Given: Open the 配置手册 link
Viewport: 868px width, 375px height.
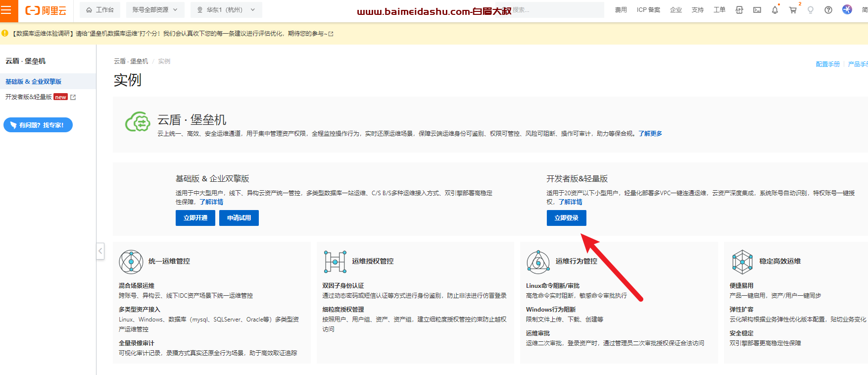Looking at the screenshot, I should pos(828,64).
